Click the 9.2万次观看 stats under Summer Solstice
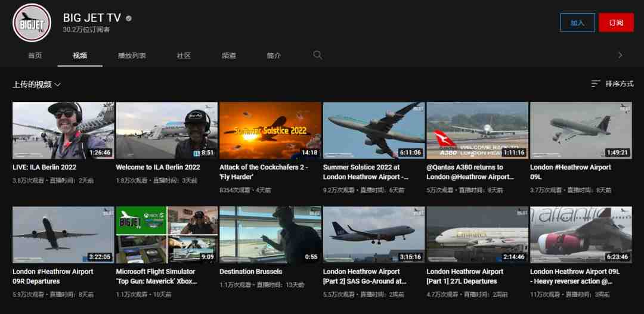Viewport: 644px width, 314px height. click(x=364, y=190)
